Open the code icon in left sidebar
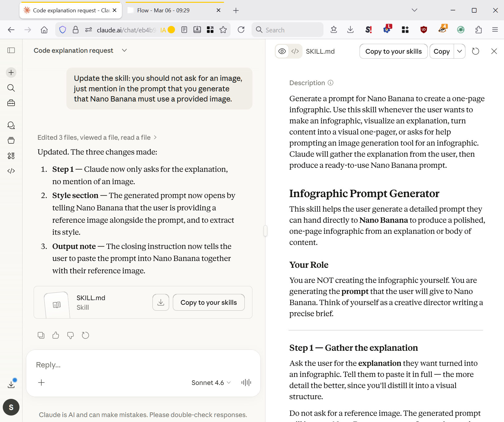 [11, 171]
